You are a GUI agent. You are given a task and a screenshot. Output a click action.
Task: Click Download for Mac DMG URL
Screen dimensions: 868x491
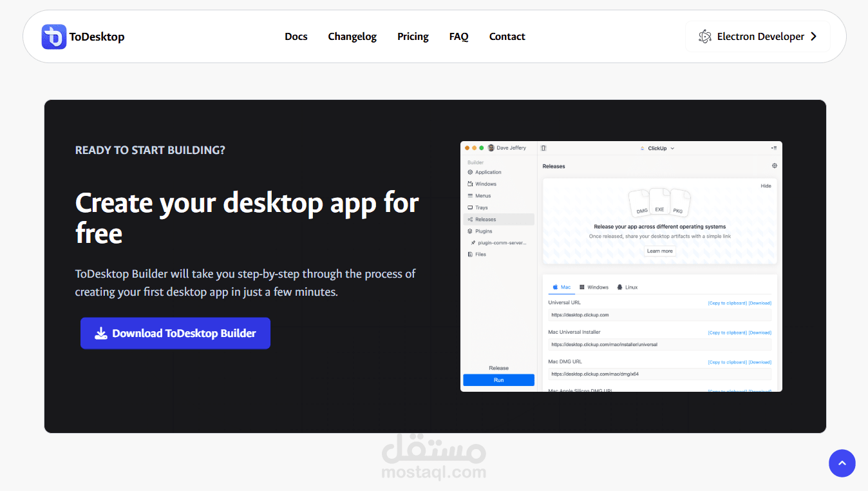(x=760, y=362)
